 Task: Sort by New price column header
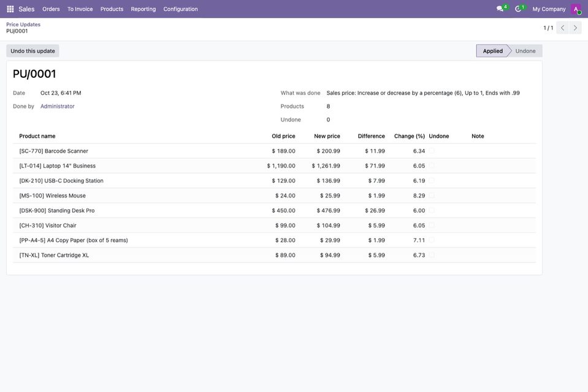[327, 136]
